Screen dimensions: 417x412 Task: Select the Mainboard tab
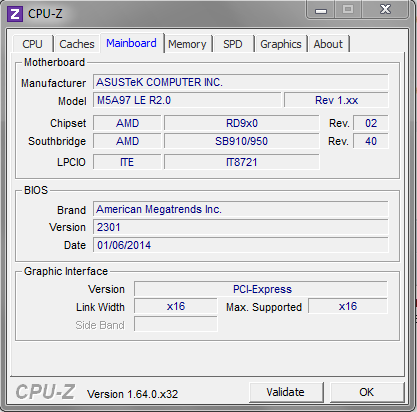point(131,43)
